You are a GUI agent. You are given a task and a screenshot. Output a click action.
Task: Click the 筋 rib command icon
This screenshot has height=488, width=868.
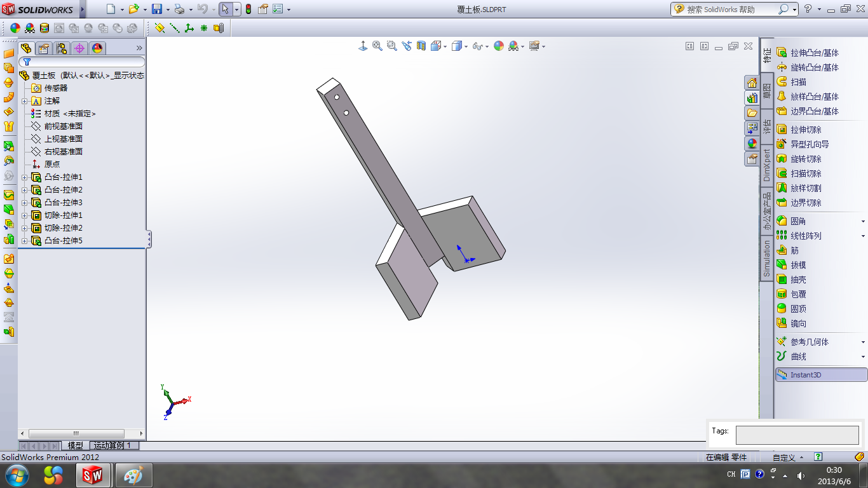[x=782, y=250]
